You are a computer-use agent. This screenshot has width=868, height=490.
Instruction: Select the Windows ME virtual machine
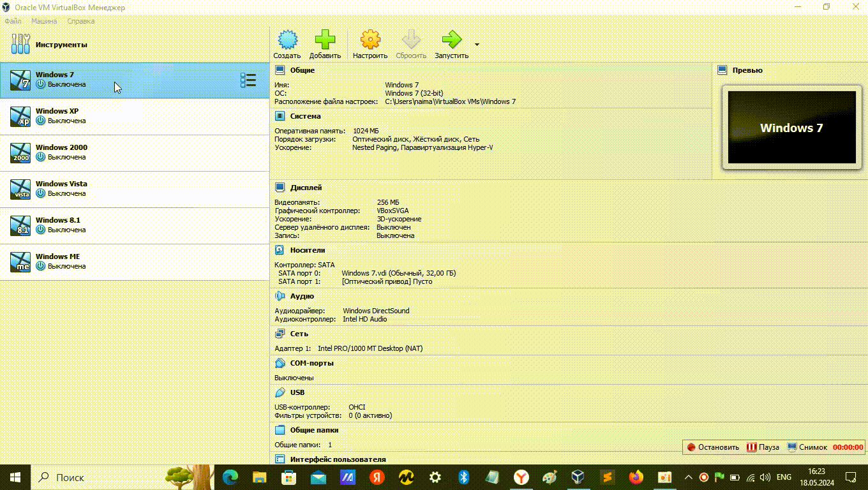pyautogui.click(x=135, y=262)
